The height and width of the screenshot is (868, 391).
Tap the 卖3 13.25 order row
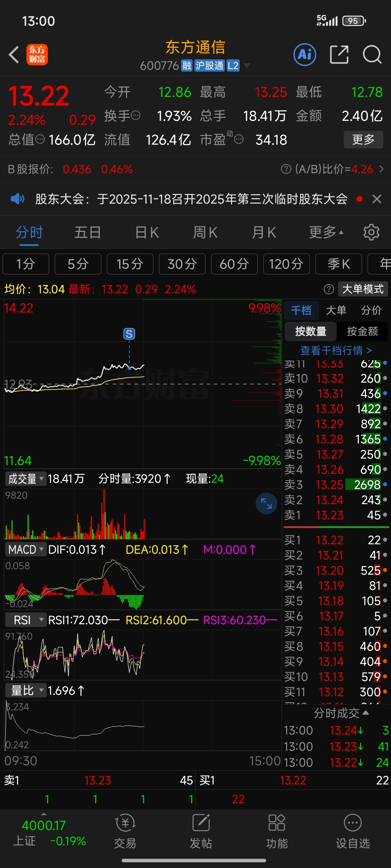[x=336, y=485]
